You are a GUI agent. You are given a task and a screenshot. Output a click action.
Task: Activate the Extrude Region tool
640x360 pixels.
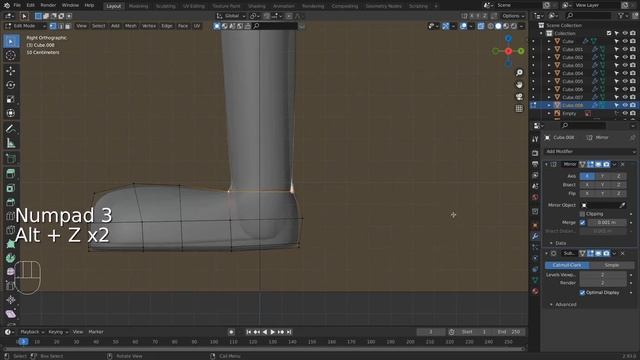pos(11,174)
